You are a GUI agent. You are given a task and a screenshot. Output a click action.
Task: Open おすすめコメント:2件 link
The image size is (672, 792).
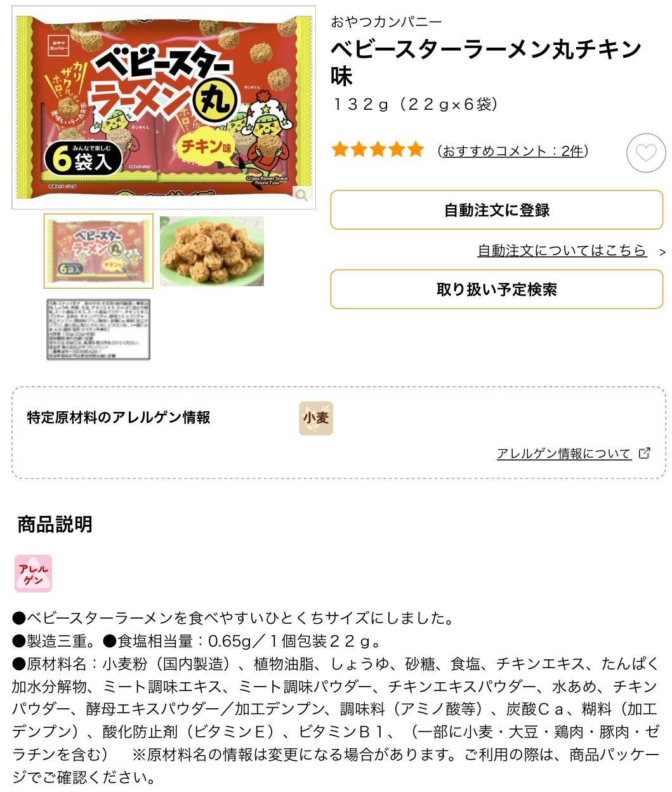[x=513, y=151]
